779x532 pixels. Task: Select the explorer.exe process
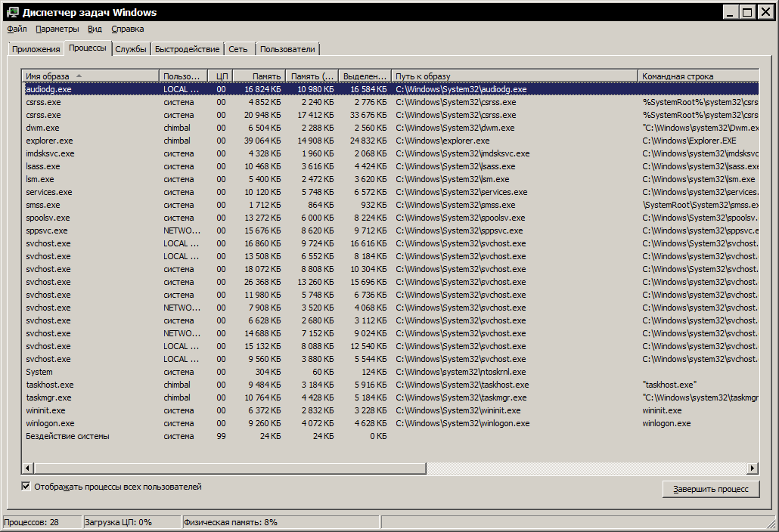coord(391,141)
